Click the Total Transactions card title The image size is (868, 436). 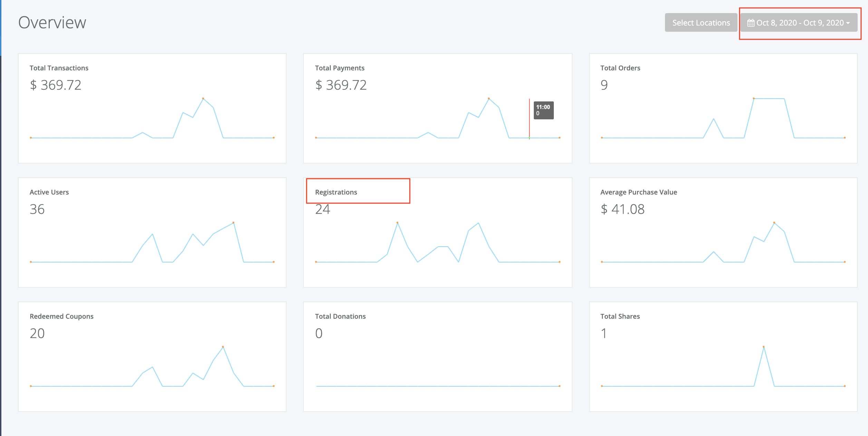coord(59,68)
